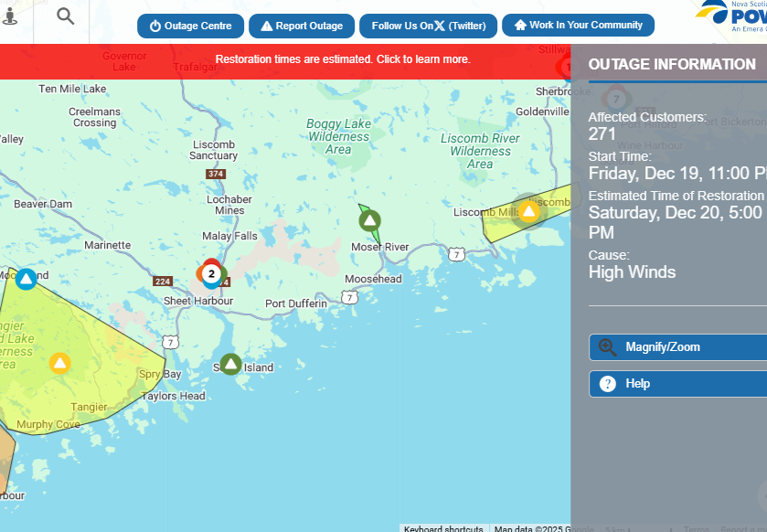Open Follow Us On X (Twitter)

coord(428,26)
